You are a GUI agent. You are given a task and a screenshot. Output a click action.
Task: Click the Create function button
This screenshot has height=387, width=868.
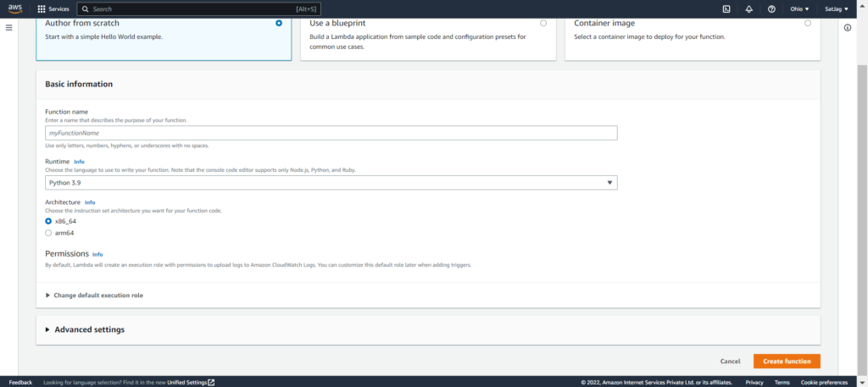(787, 361)
